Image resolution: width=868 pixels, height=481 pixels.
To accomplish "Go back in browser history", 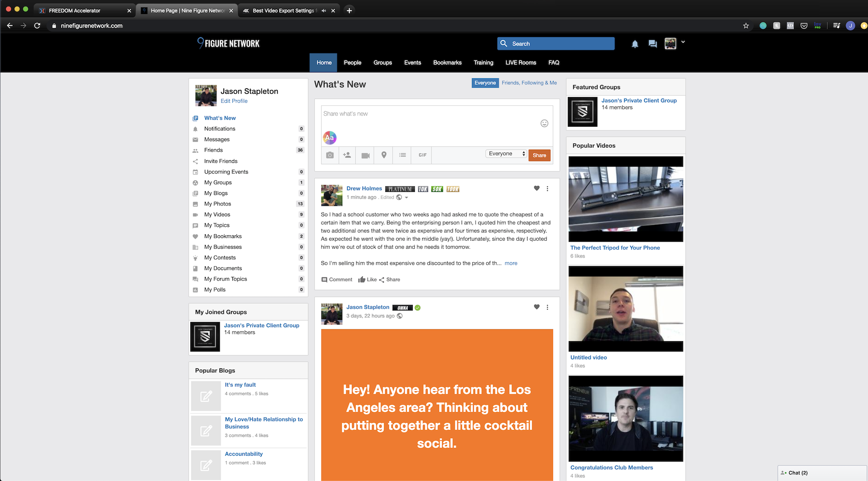I will click(x=9, y=26).
